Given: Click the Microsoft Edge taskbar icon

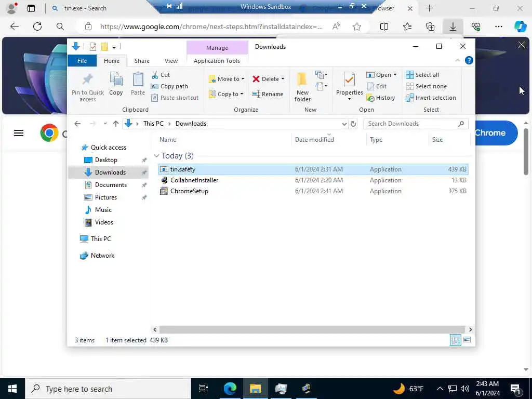Looking at the screenshot, I should tap(230, 389).
